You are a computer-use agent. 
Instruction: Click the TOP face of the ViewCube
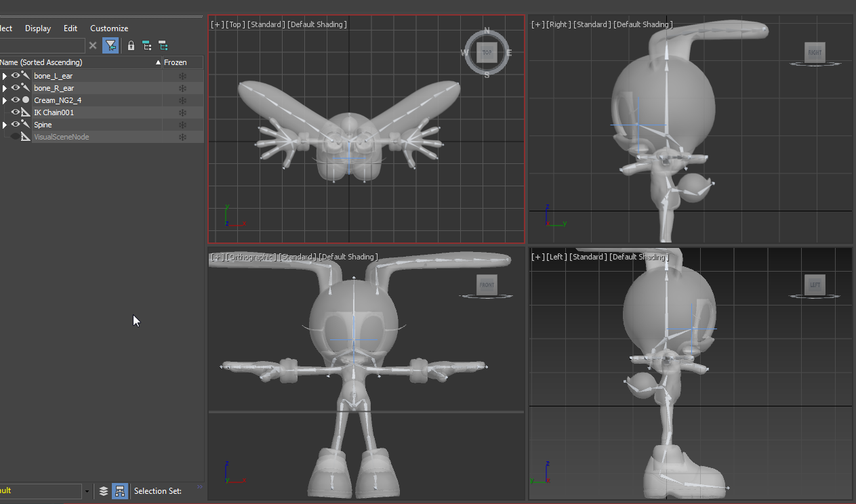point(487,52)
